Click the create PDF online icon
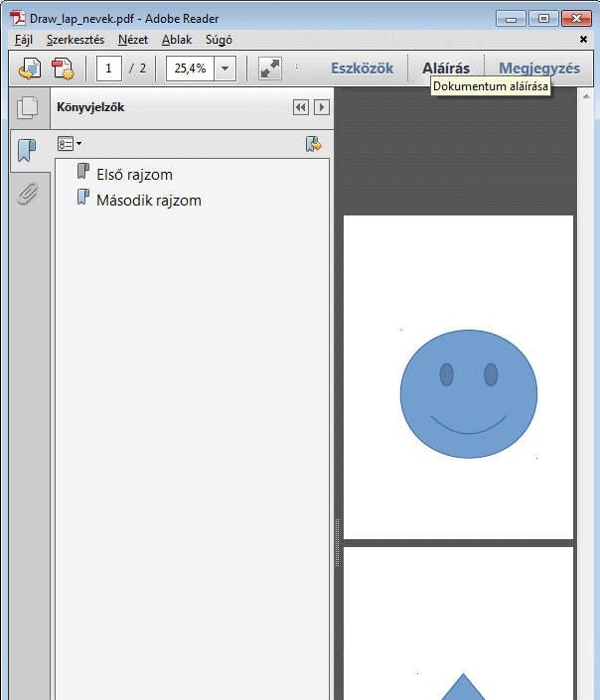This screenshot has height=700, width=600. (x=63, y=69)
